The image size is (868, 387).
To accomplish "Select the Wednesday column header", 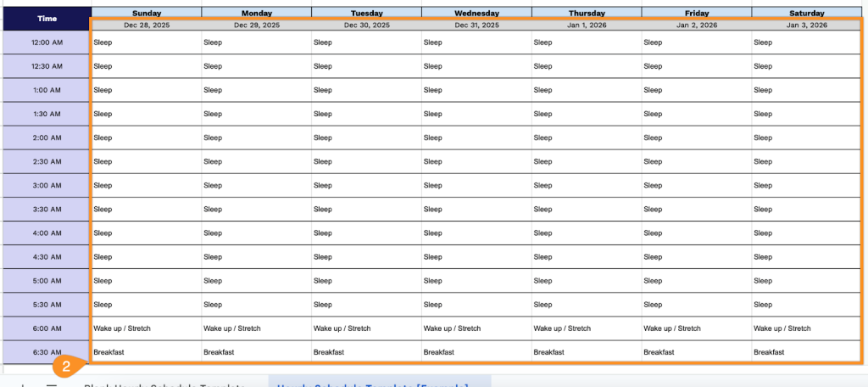I will pos(476,13).
